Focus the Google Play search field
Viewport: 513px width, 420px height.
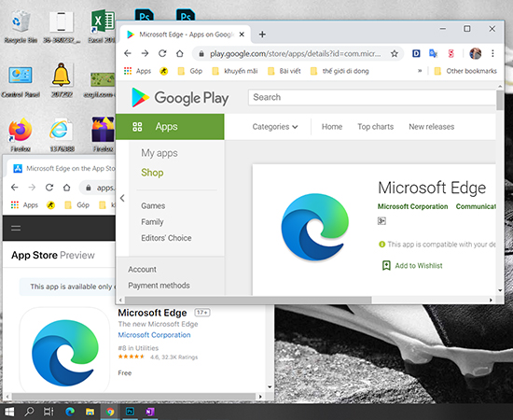(372, 97)
